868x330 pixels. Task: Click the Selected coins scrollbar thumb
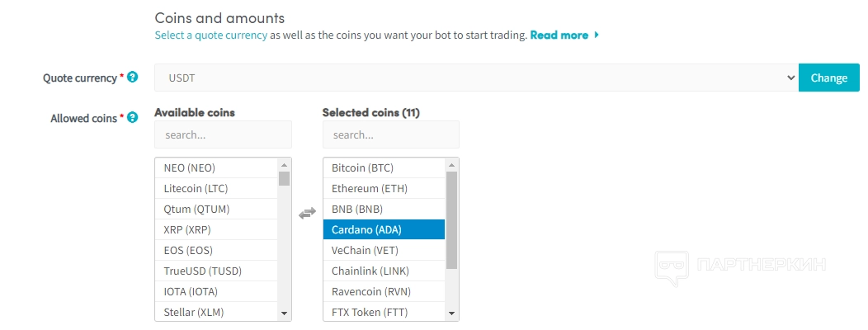(451, 219)
